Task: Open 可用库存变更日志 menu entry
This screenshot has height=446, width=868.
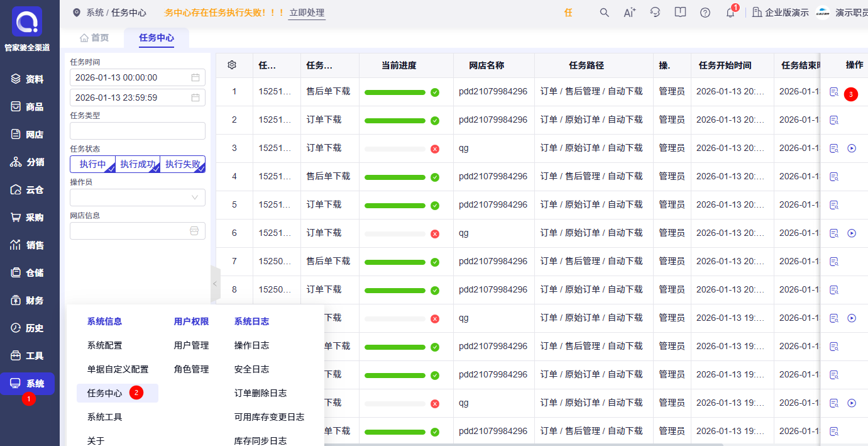Action: point(270,417)
